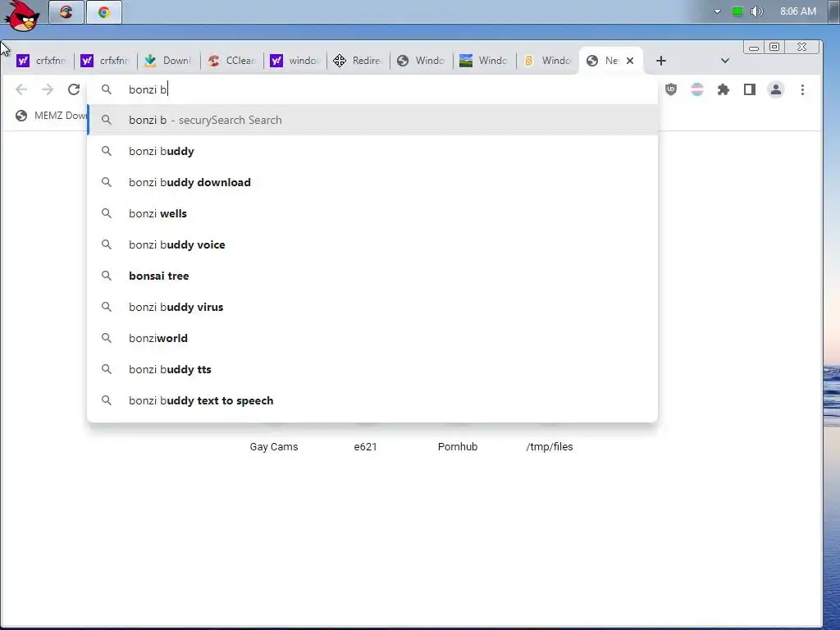Choose bonzi buddy virus suggestion
840x630 pixels.
[372, 307]
